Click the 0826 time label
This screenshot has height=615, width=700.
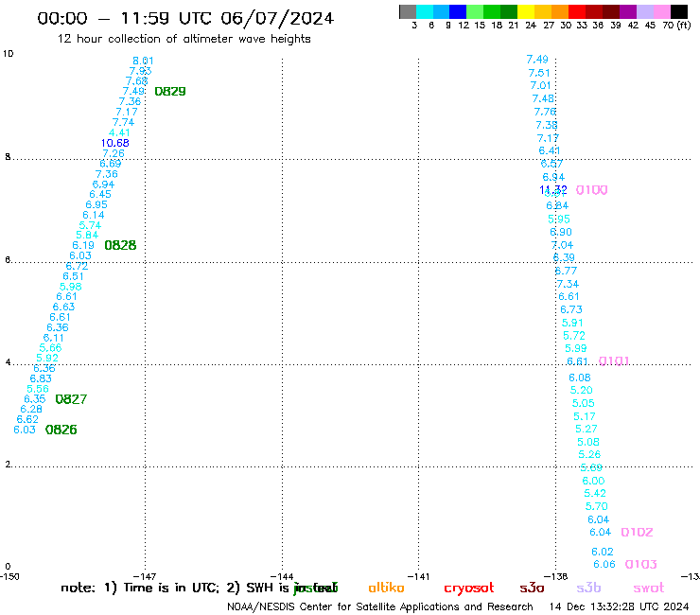click(61, 430)
